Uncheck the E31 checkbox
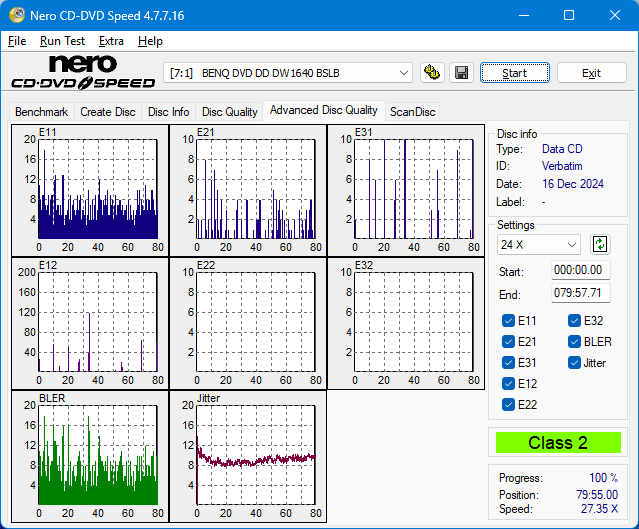This screenshot has width=639, height=529. [x=508, y=363]
